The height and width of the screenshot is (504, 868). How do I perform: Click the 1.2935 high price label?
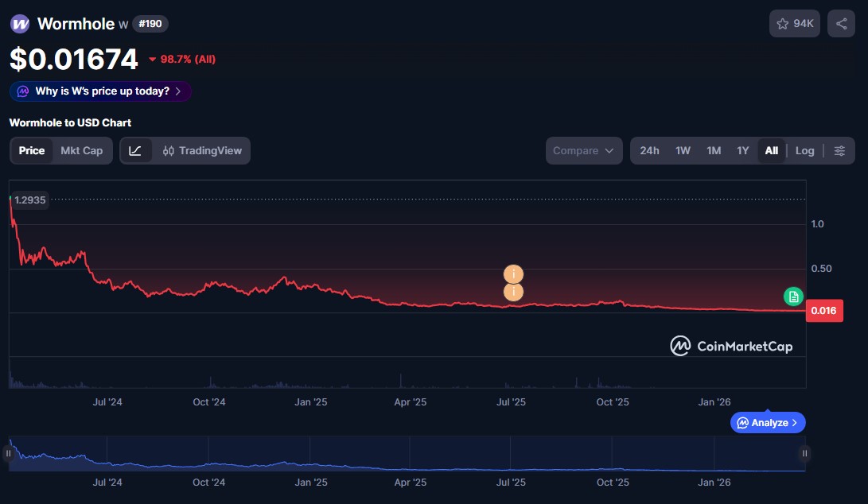point(30,200)
